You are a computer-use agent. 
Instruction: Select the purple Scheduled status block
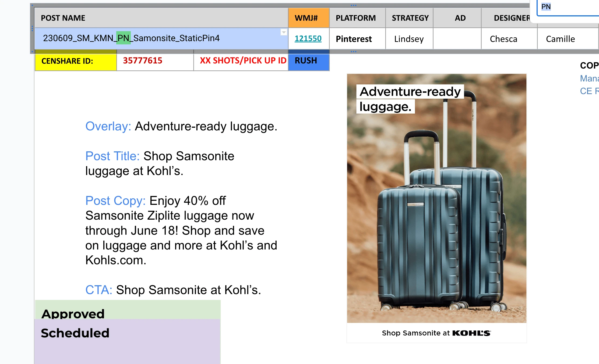point(127,341)
